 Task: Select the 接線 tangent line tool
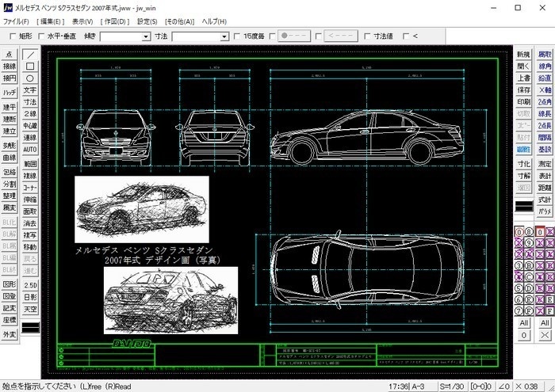[10, 67]
